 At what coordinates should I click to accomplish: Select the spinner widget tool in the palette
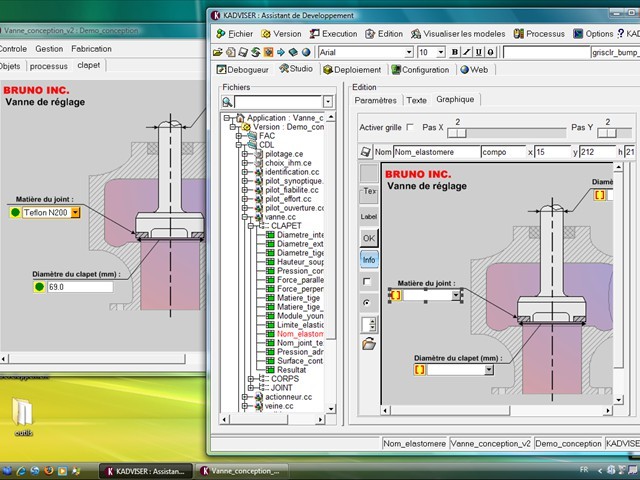(x=369, y=324)
